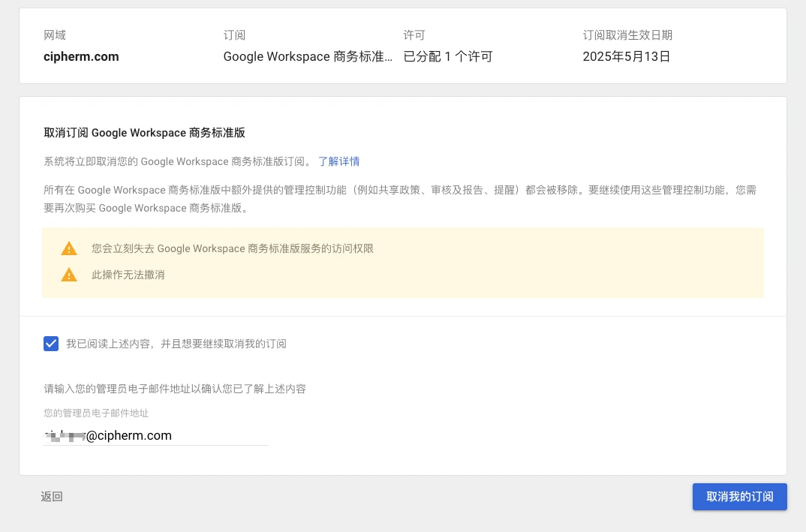Screen dimensions: 806x532
Task: Click the 取消我的订阅 button
Action: [739, 497]
